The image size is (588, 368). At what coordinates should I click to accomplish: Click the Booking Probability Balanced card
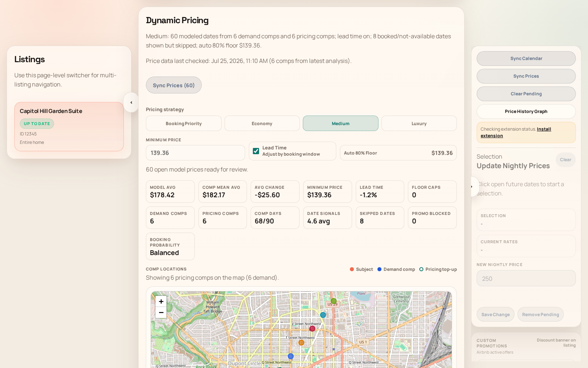point(170,246)
